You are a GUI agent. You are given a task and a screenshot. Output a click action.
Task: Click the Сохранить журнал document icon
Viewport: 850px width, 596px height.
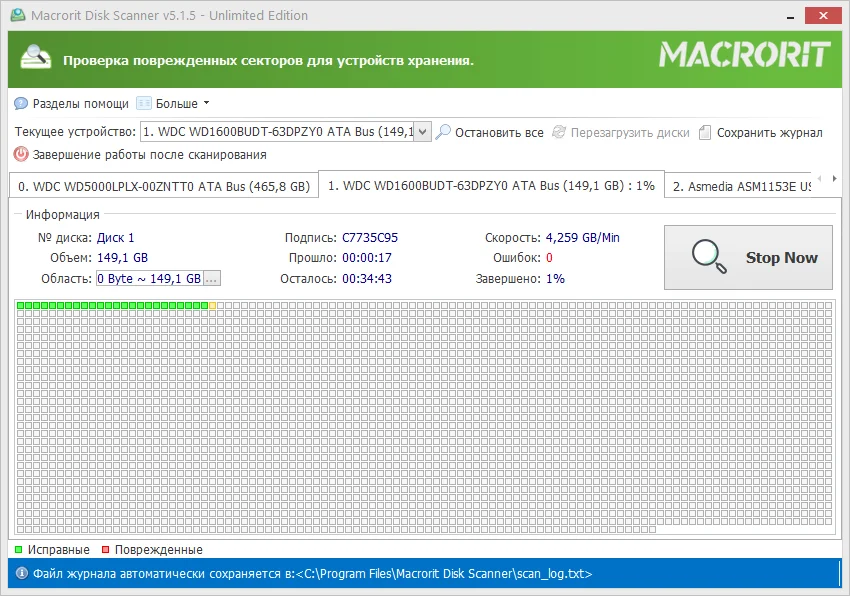(x=705, y=132)
